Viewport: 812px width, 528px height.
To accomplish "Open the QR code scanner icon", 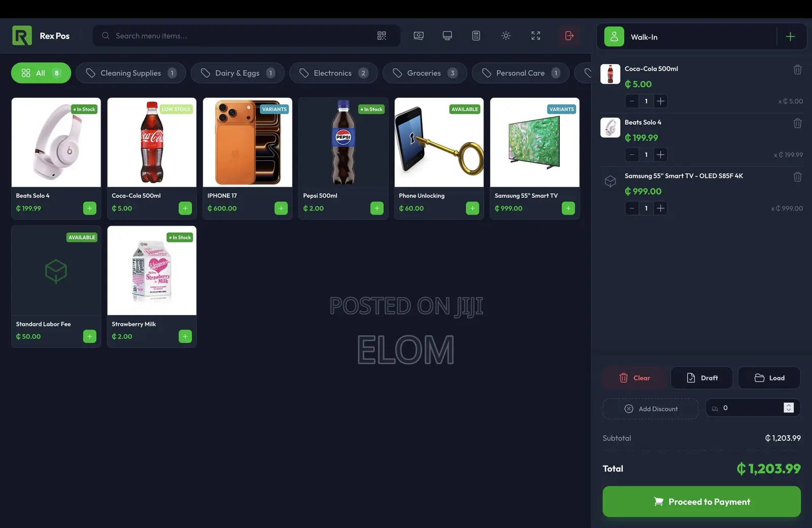I will tap(382, 36).
